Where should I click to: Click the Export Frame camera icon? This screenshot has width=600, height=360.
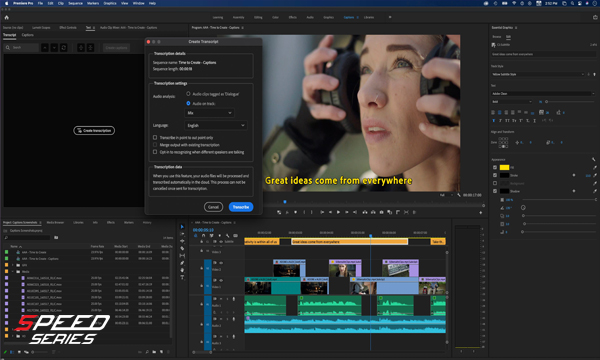tap(382, 212)
